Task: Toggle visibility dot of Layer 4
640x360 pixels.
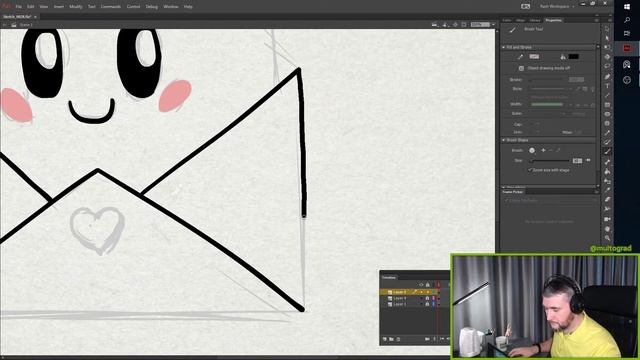Action: point(421,298)
